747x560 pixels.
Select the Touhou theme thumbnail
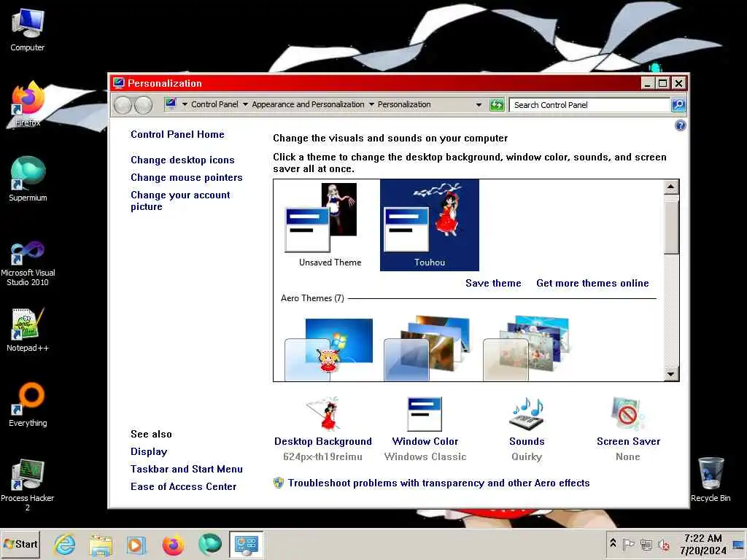point(429,225)
